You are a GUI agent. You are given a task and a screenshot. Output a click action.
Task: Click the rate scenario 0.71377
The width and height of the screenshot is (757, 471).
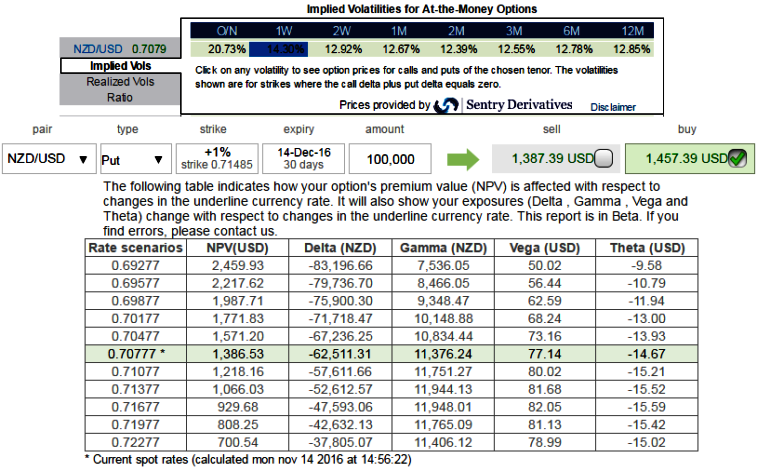click(x=136, y=389)
